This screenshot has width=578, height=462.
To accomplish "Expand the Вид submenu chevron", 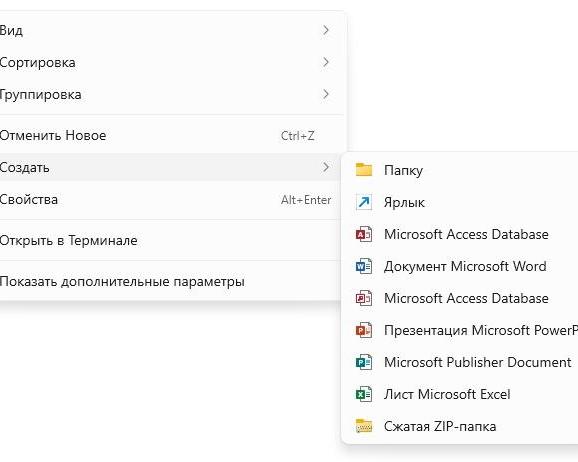I will pyautogui.click(x=325, y=30).
